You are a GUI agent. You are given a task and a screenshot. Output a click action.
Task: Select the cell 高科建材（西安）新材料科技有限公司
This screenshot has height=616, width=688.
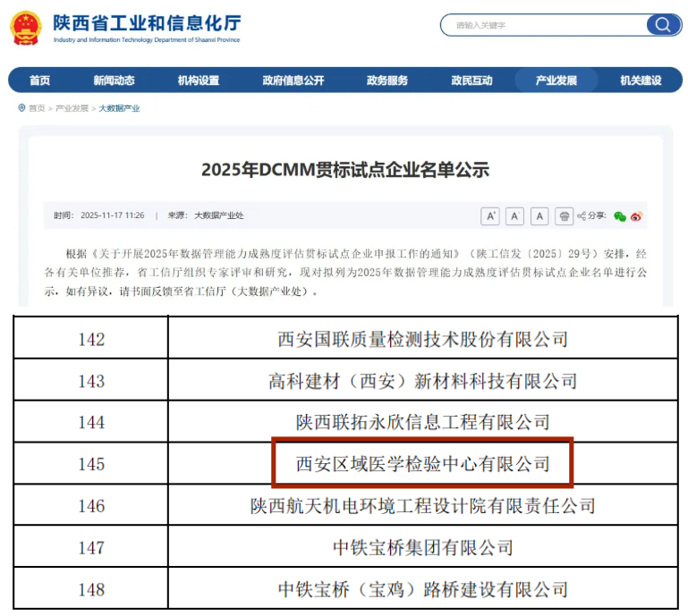click(x=423, y=381)
